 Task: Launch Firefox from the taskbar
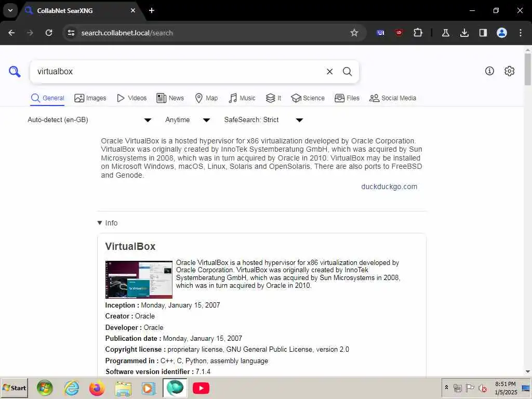click(97, 388)
